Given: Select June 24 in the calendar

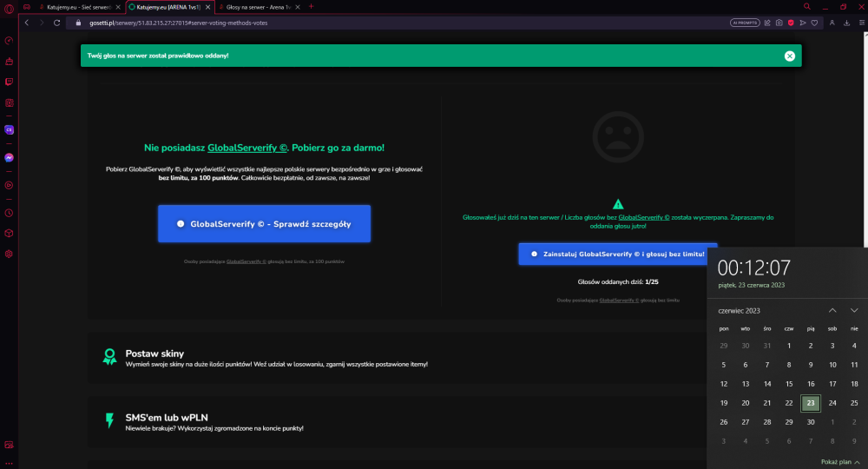Looking at the screenshot, I should [x=832, y=403].
